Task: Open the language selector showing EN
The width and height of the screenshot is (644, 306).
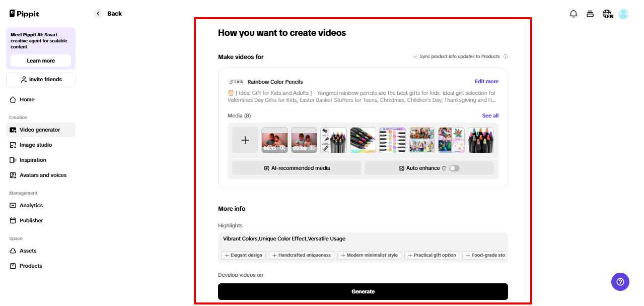Action: 607,14
